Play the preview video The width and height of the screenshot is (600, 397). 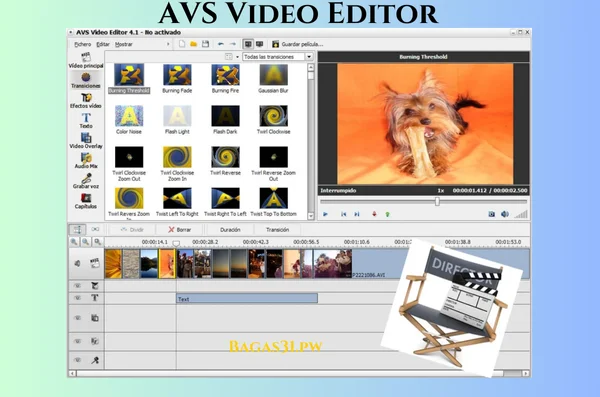click(x=325, y=214)
